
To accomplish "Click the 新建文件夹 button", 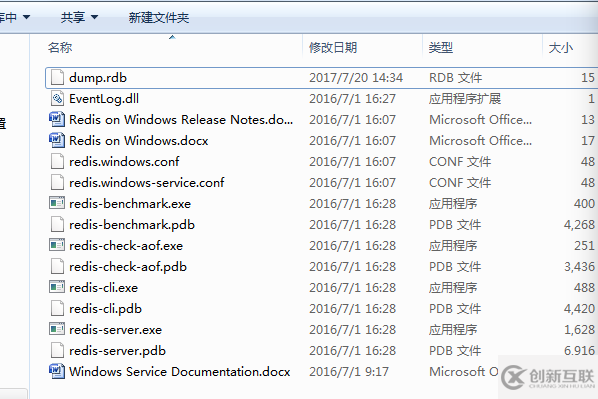I will [x=159, y=17].
